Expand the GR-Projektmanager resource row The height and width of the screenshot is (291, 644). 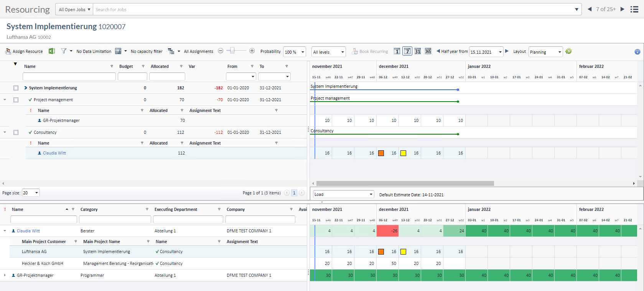[x=5, y=275]
